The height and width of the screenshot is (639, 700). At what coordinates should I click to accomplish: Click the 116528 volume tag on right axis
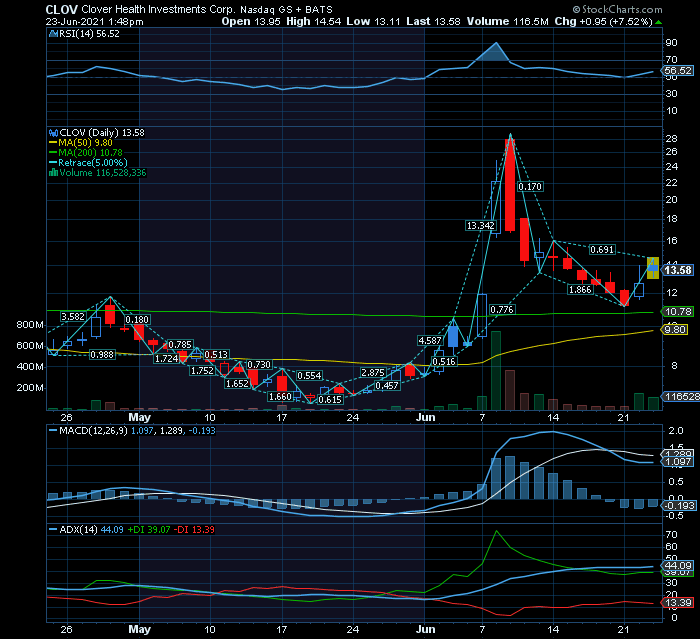(x=681, y=397)
